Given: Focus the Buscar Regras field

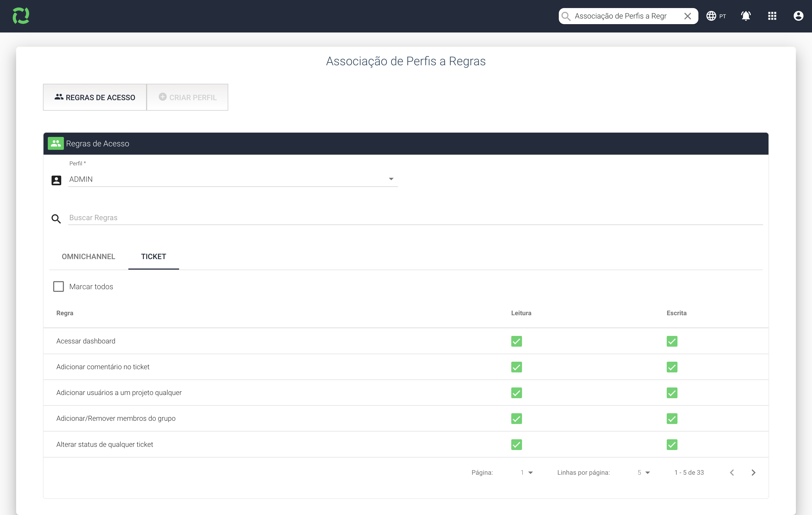Looking at the screenshot, I should (415, 217).
